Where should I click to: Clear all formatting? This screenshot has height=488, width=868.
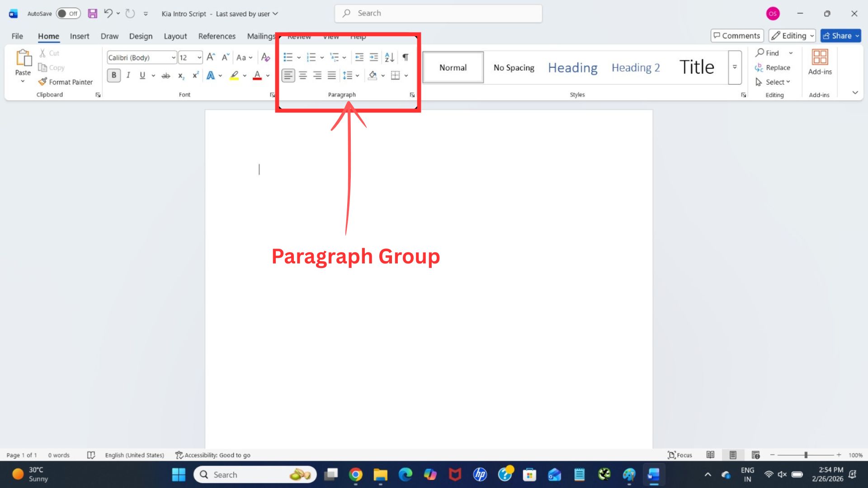click(x=265, y=57)
